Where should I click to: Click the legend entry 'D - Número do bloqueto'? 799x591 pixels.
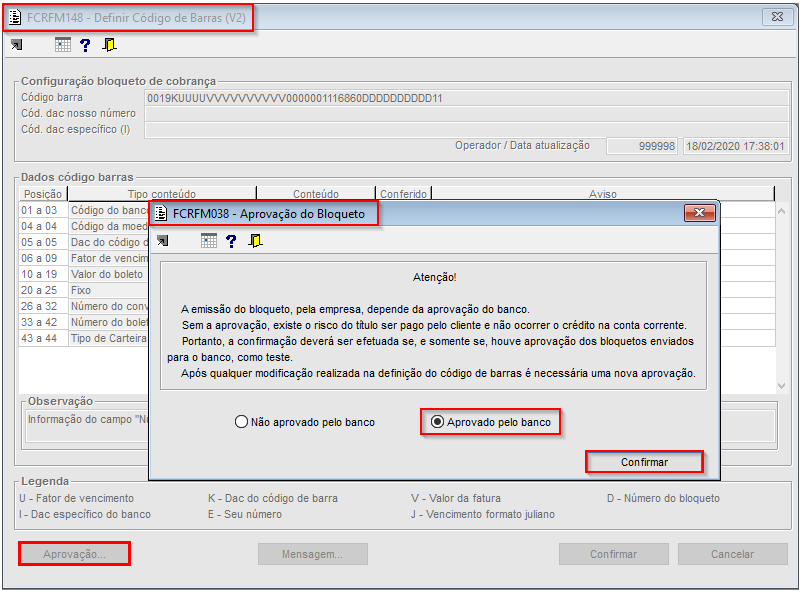tap(663, 498)
